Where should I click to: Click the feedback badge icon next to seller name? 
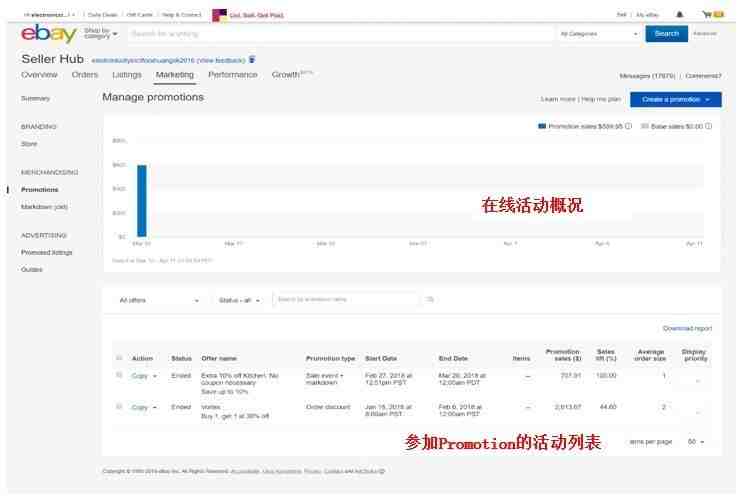tap(252, 60)
